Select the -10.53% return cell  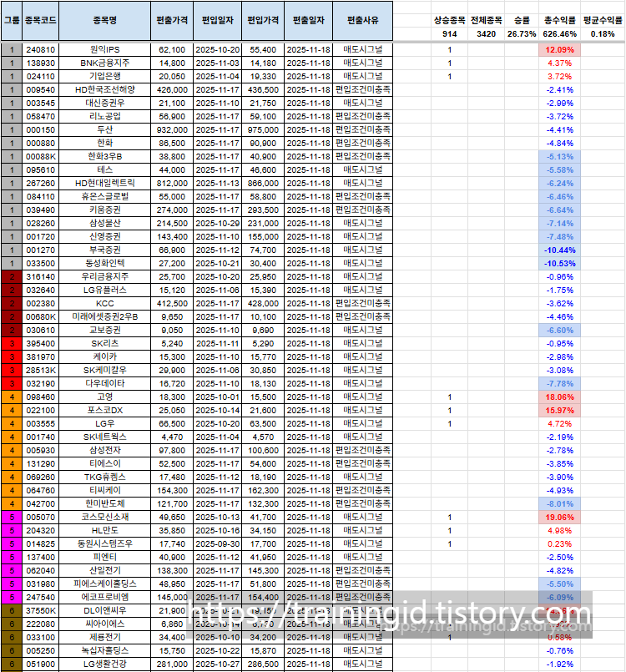pyautogui.click(x=559, y=264)
